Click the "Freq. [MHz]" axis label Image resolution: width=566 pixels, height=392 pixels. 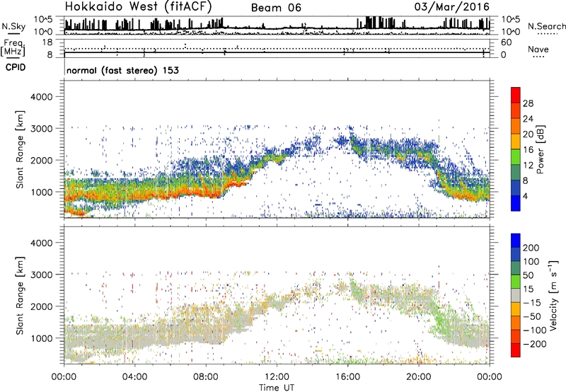[13, 48]
